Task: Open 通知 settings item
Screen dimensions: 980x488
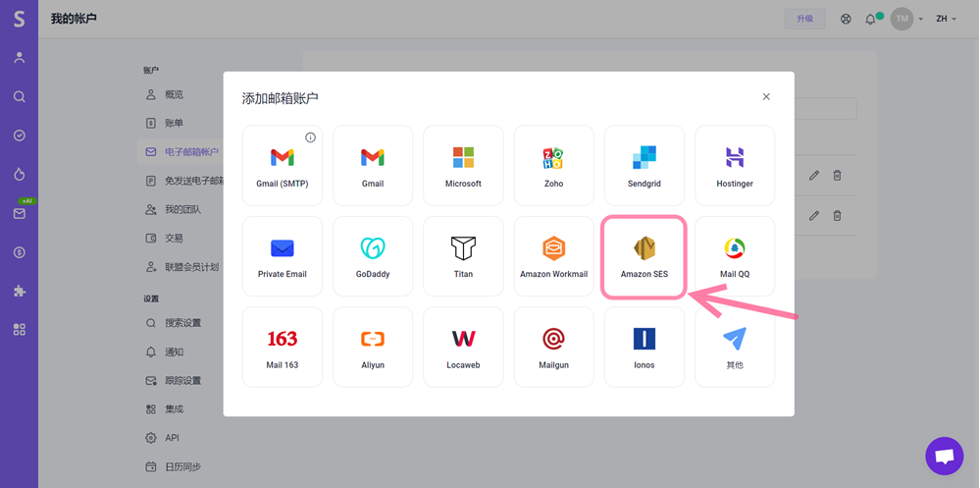Action: 175,352
